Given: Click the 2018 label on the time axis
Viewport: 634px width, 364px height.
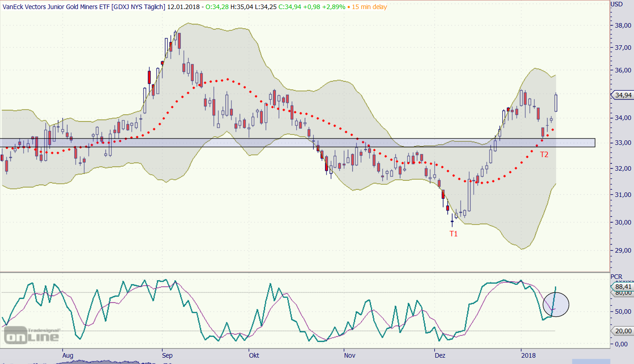Looking at the screenshot, I should [x=528, y=356].
